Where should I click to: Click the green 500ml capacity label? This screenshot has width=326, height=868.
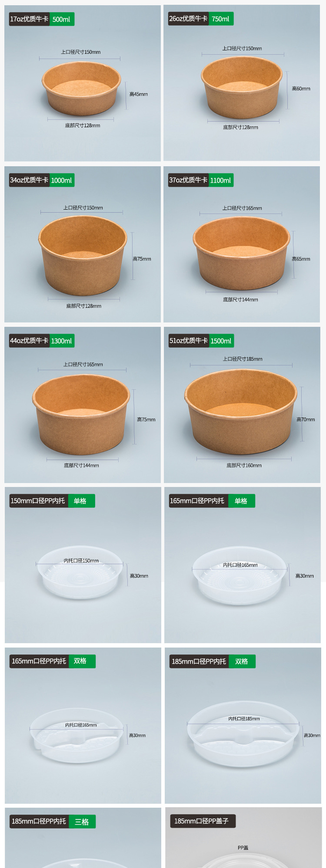pyautogui.click(x=62, y=19)
